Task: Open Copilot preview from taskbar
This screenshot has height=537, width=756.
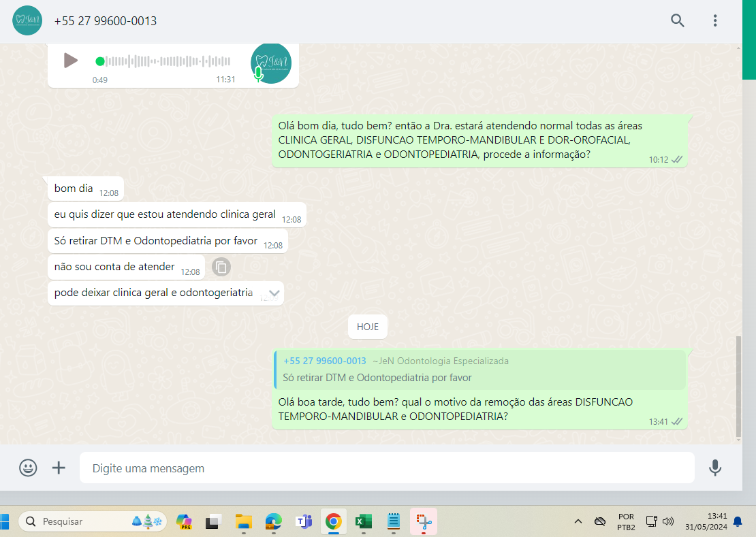Action: tap(184, 521)
